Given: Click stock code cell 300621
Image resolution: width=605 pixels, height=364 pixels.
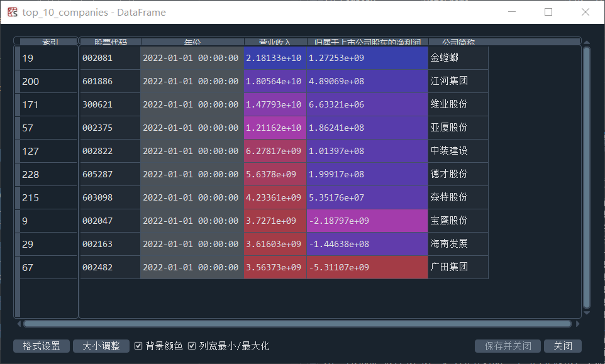Looking at the screenshot, I should coord(110,104).
